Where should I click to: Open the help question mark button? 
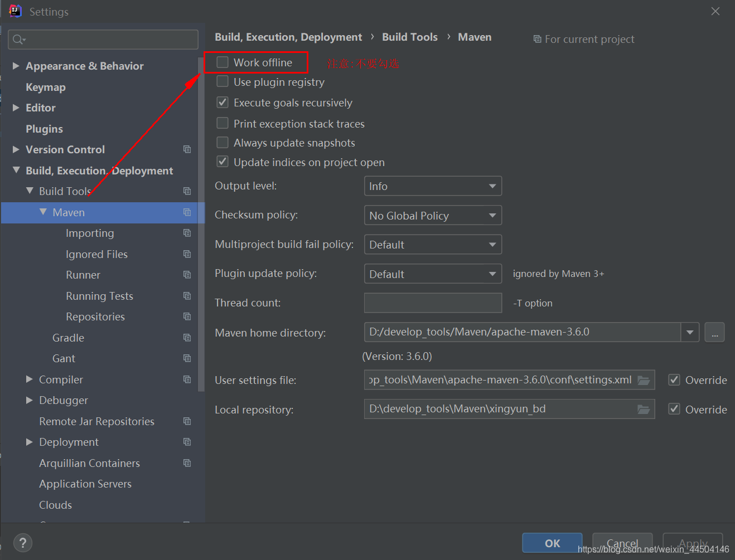[23, 543]
